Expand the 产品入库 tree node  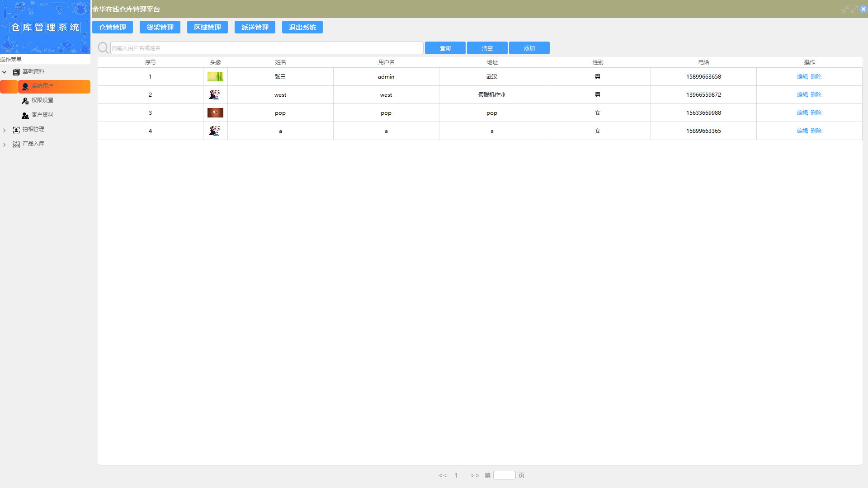[x=5, y=145]
